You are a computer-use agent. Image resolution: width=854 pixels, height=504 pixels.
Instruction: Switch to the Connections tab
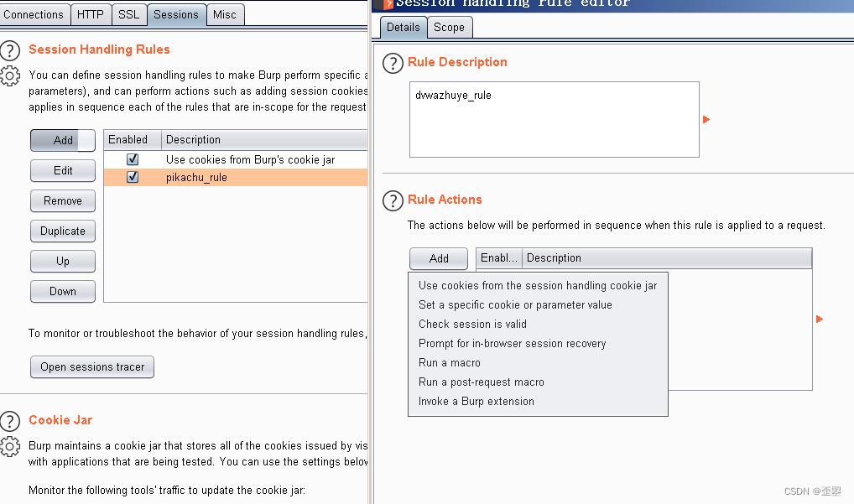(34, 15)
